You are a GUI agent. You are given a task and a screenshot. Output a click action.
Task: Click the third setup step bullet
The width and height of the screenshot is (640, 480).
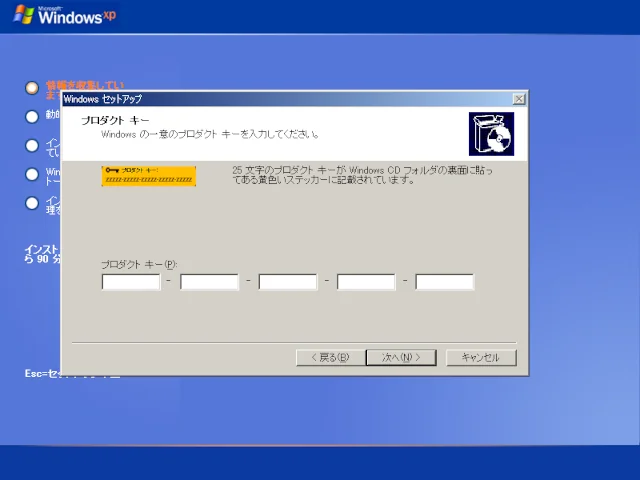[x=32, y=146]
